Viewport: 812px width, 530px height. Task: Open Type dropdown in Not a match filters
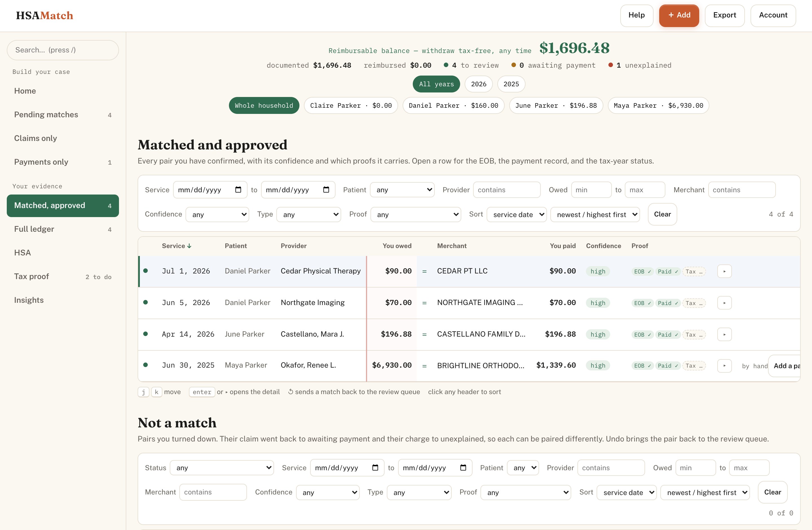[419, 492]
